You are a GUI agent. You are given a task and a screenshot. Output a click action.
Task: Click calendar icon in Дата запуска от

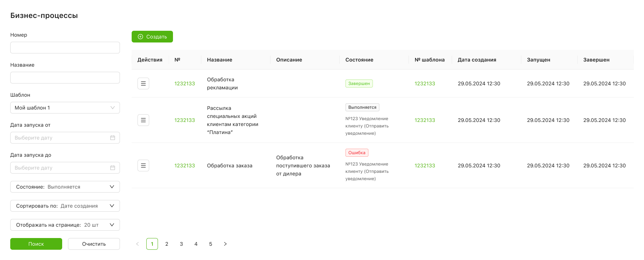(x=113, y=138)
